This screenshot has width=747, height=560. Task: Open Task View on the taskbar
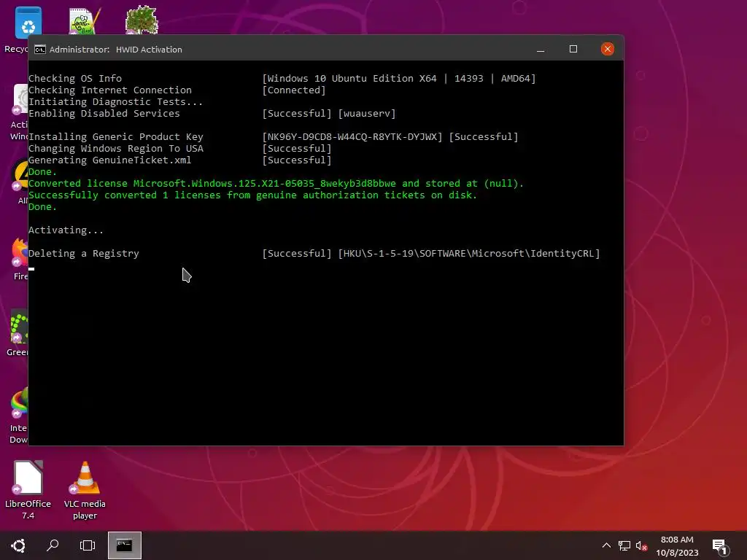(x=88, y=545)
